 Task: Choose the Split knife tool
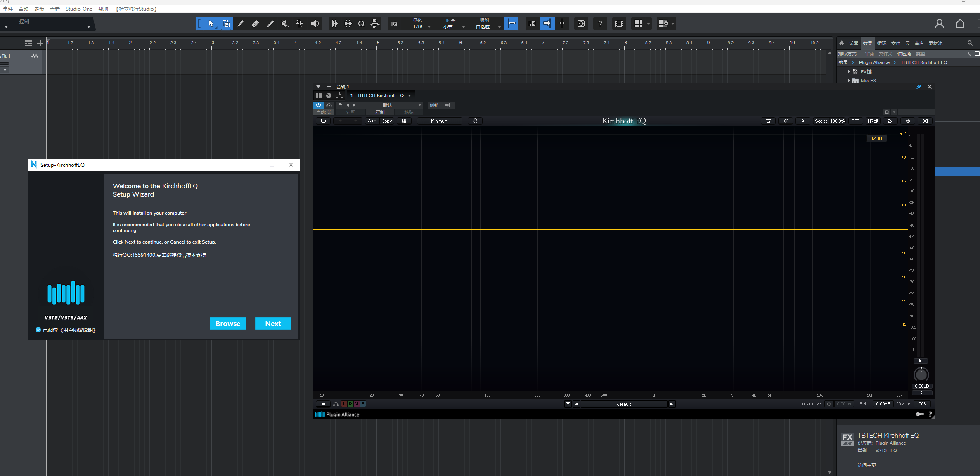click(241, 24)
